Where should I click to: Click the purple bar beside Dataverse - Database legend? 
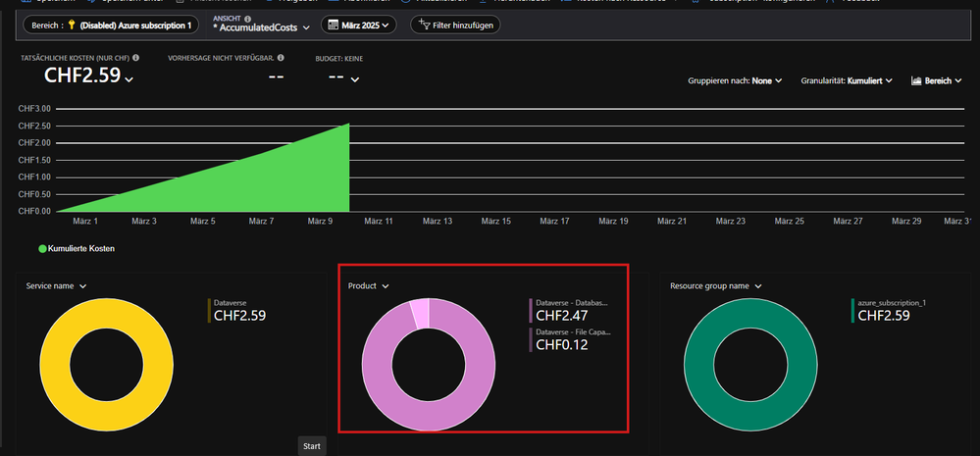click(x=531, y=311)
